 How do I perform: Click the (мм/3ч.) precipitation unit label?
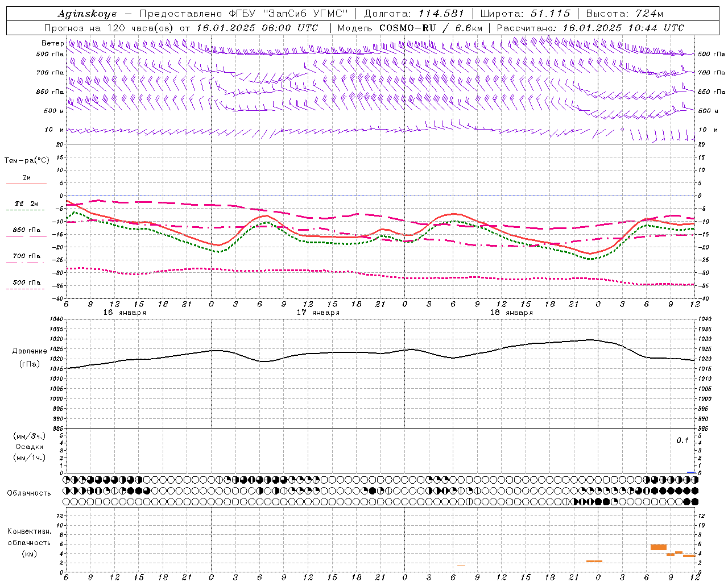click(x=29, y=436)
